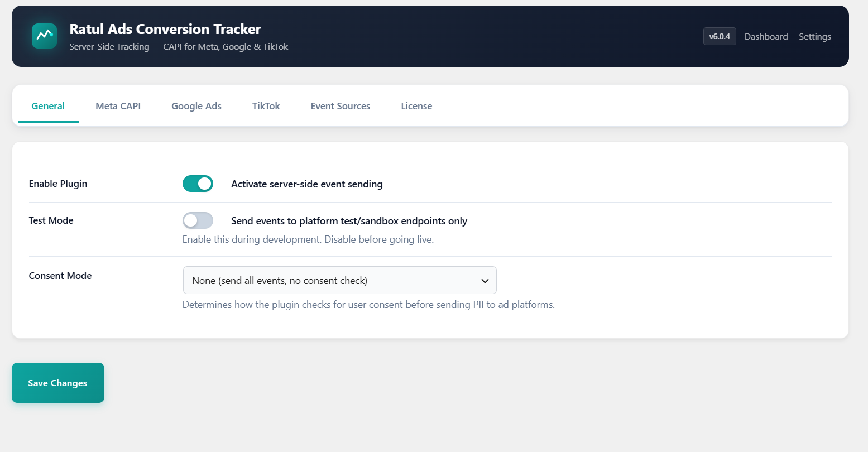Image resolution: width=868 pixels, height=452 pixels.
Task: Switch to the General tab
Action: (x=48, y=106)
